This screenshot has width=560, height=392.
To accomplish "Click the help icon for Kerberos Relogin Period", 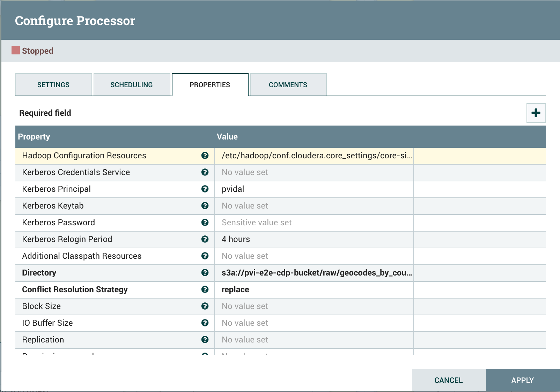I will point(205,239).
